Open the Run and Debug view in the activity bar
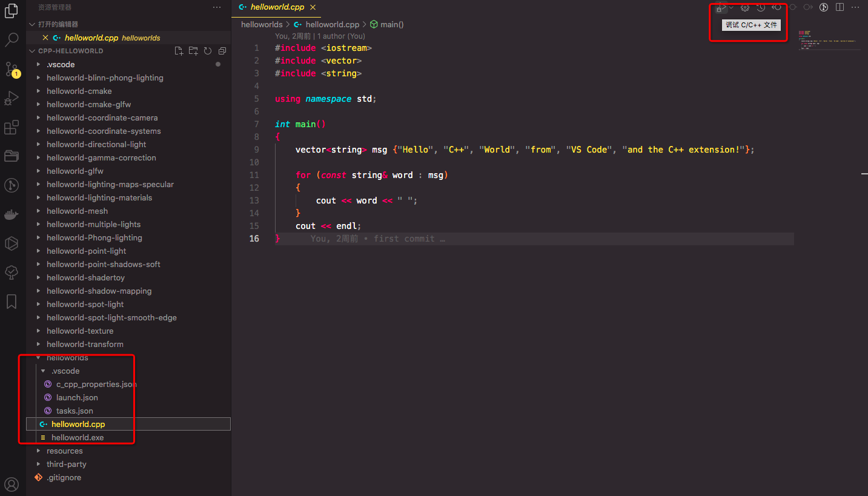Image resolution: width=868 pixels, height=496 pixels. pos(12,98)
